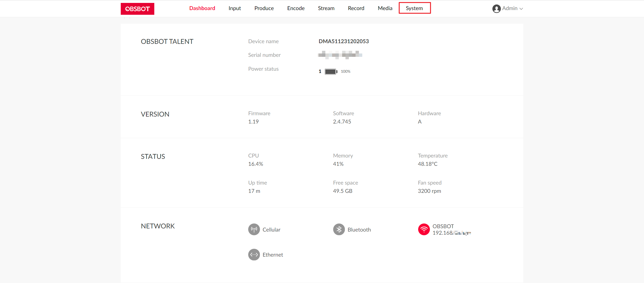The height and width of the screenshot is (283, 644).
Task: Click the Ethernet network icon
Action: point(254,254)
